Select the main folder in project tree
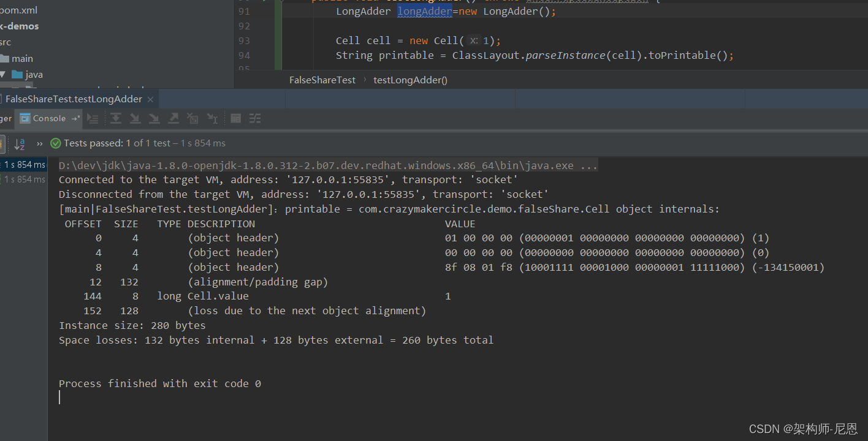 pos(22,58)
